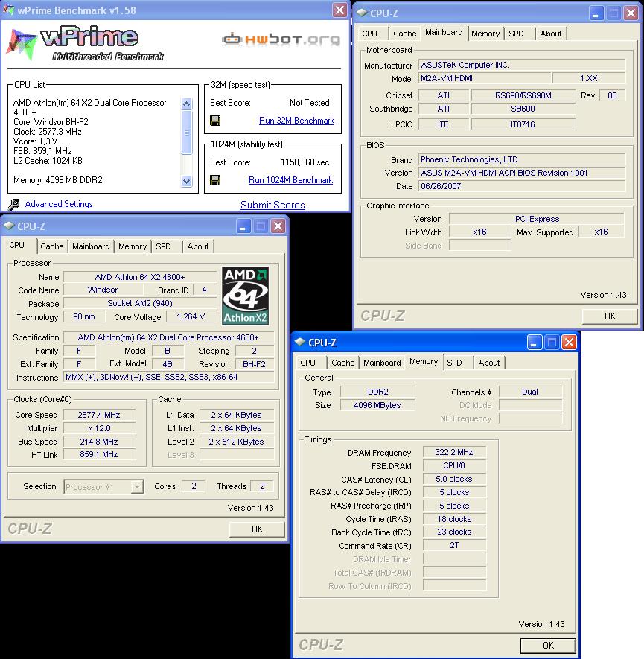The image size is (644, 659).
Task: Click the Bus Speed value 214.8 MHz
Action: tap(99, 442)
